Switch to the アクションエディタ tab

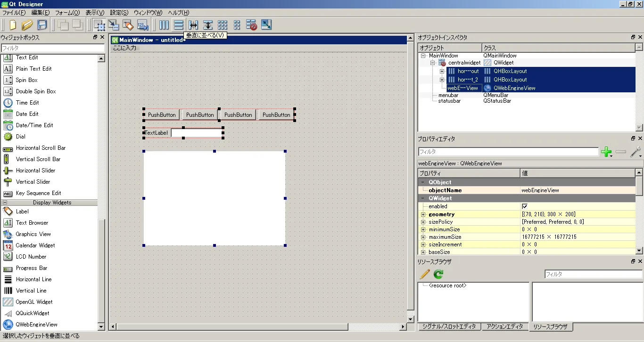[x=504, y=326]
